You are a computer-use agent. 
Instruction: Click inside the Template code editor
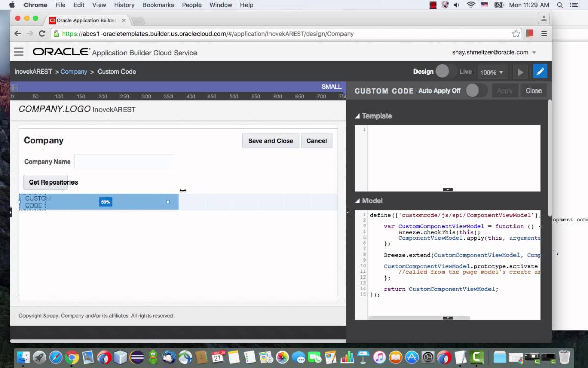coord(454,158)
